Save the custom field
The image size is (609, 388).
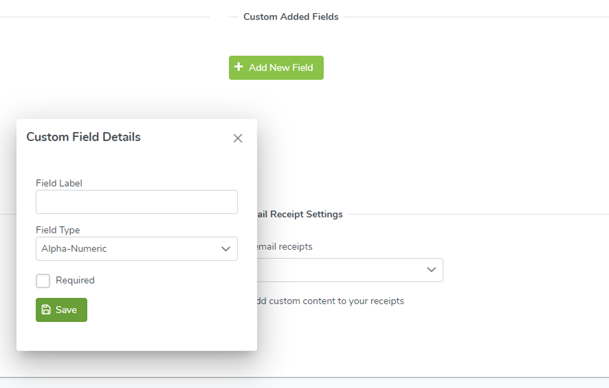coord(61,310)
